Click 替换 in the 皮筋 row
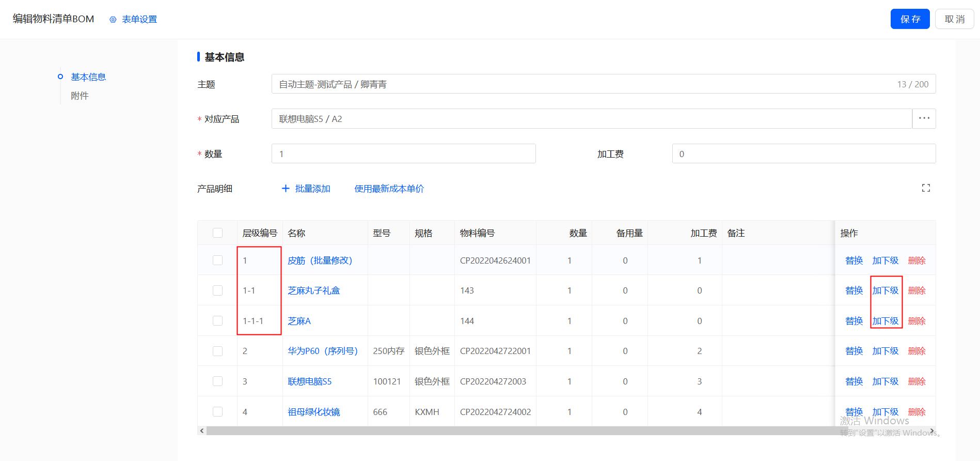980x461 pixels. click(x=854, y=260)
